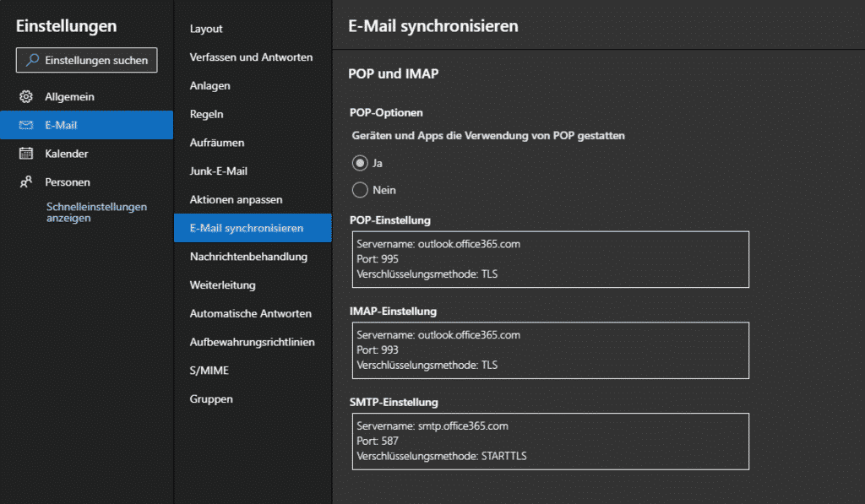The width and height of the screenshot is (865, 504).
Task: Focus the Einstellungen suchen search field
Action: click(87, 60)
